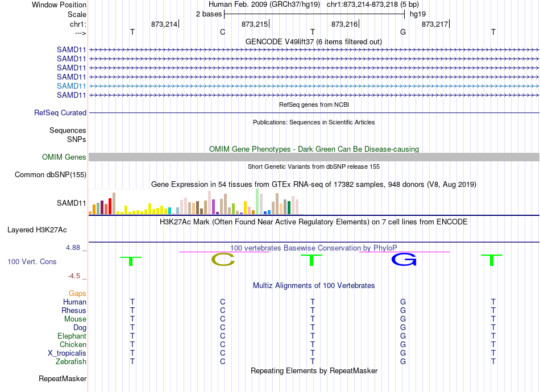The image size is (540, 392).
Task: Click the 2 bases scale bar
Action: pos(314,14)
